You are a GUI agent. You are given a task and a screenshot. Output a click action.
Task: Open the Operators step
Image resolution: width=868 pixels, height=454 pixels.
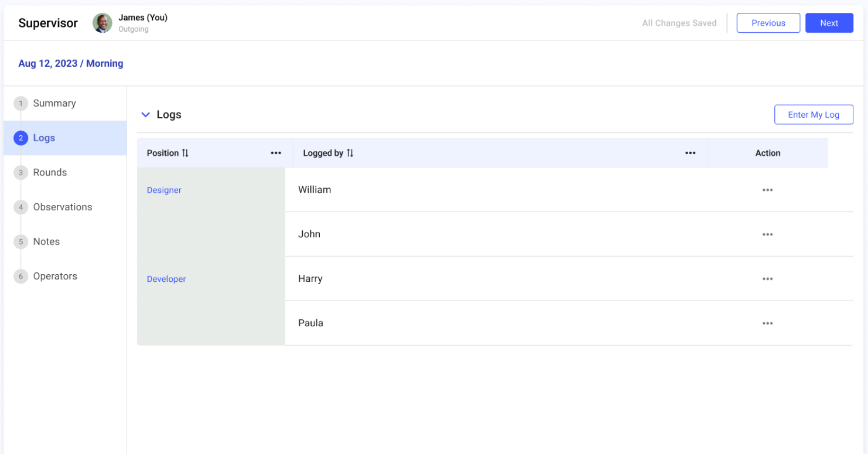click(x=55, y=276)
